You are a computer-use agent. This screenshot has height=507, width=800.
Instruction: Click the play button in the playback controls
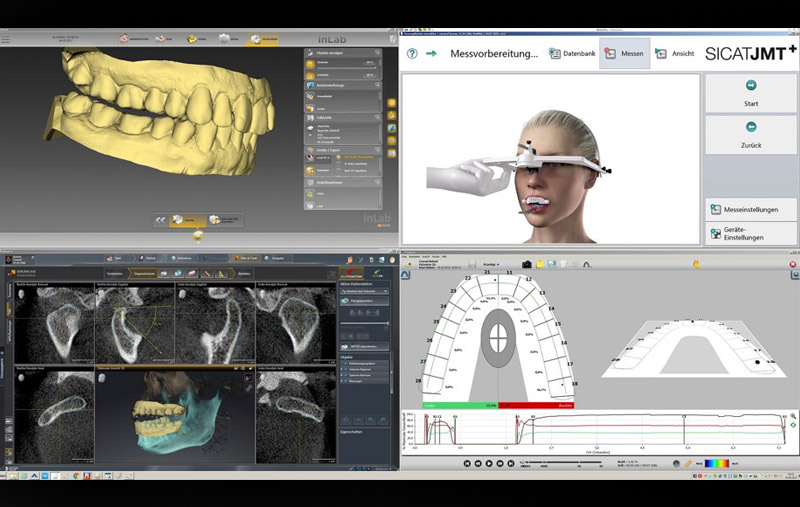tap(489, 463)
